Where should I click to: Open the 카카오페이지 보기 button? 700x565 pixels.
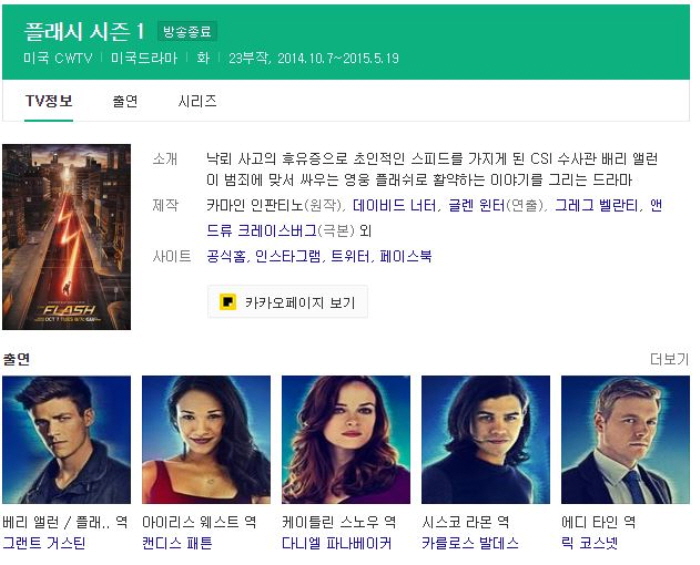(x=288, y=302)
